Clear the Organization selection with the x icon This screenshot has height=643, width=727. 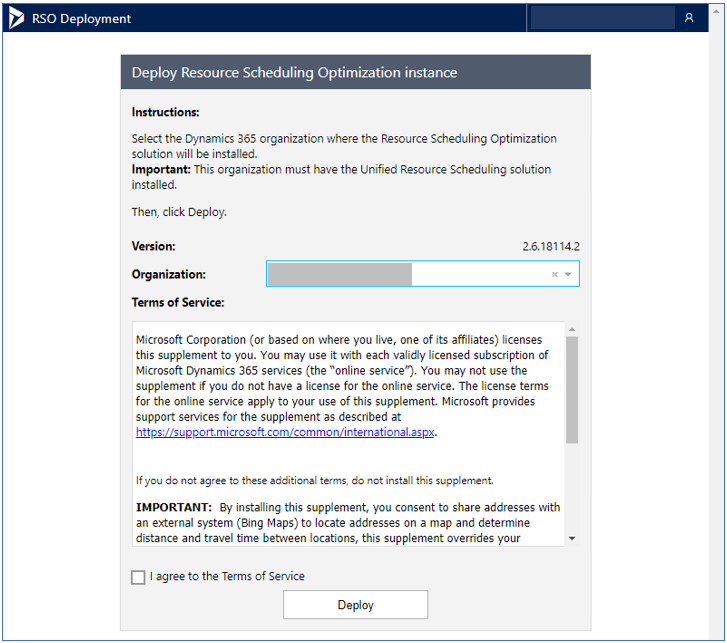point(555,274)
